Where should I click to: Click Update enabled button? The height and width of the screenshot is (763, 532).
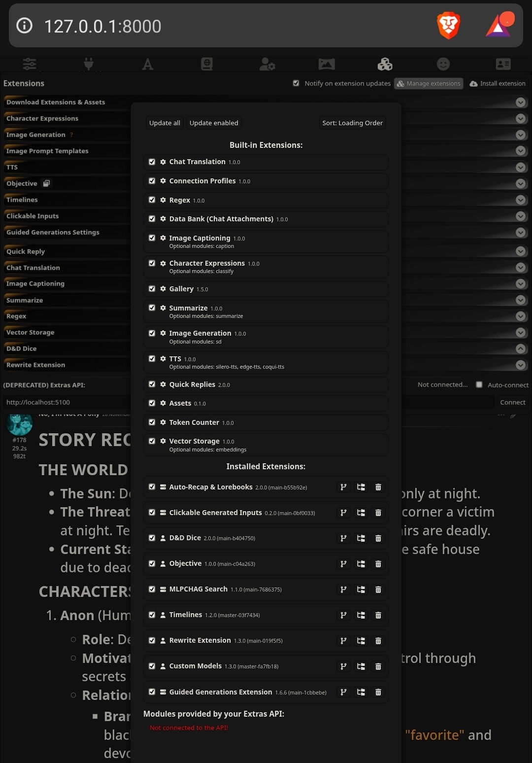tap(214, 123)
